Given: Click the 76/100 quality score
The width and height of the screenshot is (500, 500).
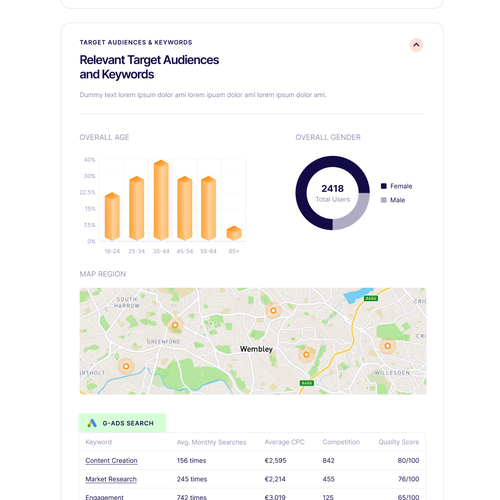Looking at the screenshot, I should point(409,479).
